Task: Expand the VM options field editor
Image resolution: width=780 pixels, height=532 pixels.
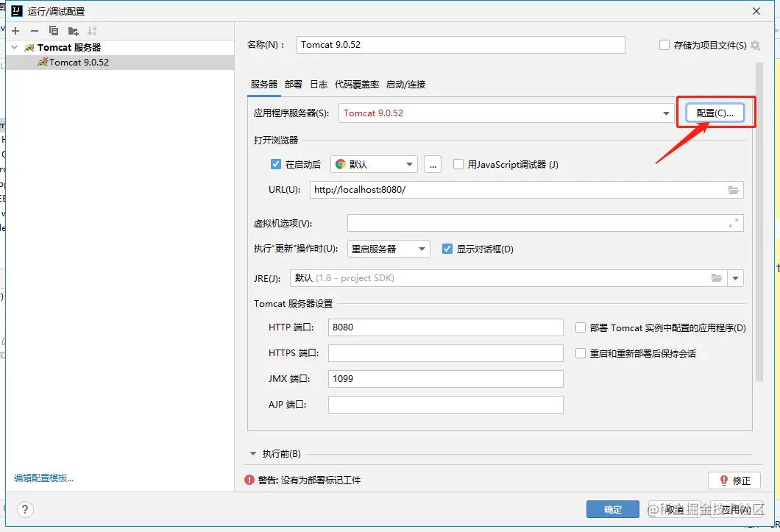Action: tap(733, 224)
